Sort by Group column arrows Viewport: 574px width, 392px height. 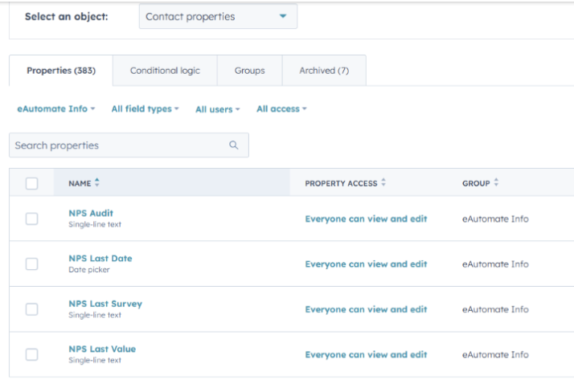click(496, 182)
